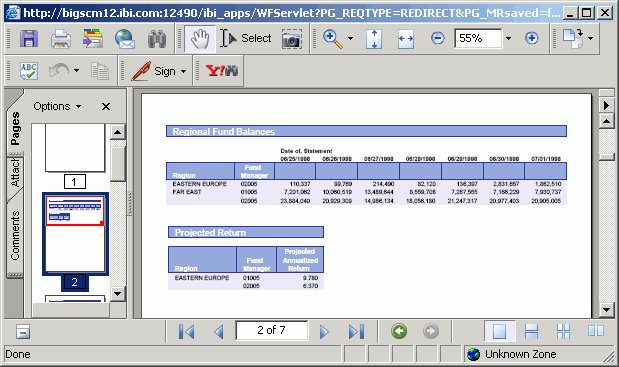This screenshot has height=367, width=619.
Task: Open the binoculars Search tool
Action: click(157, 39)
